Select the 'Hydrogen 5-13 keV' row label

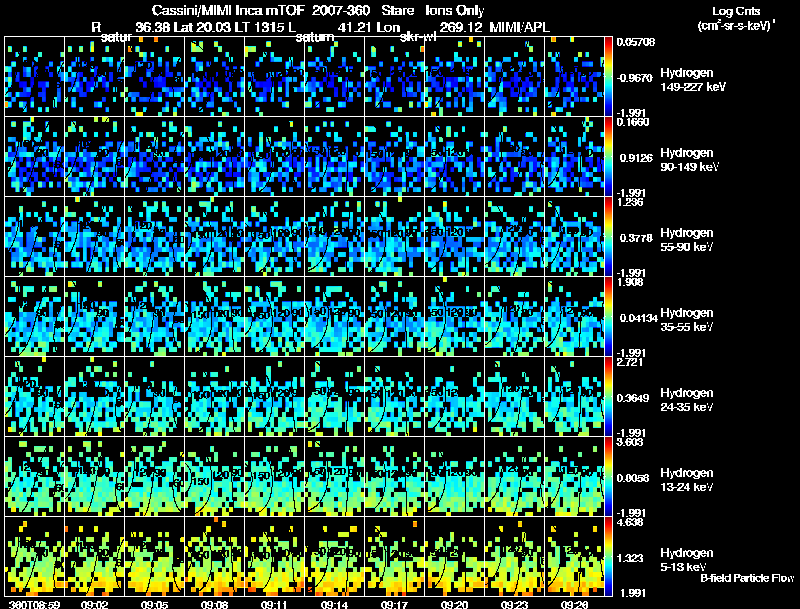coord(687,560)
